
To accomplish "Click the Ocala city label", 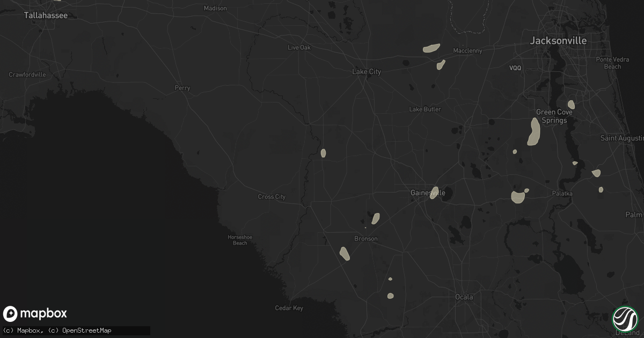I will tap(464, 297).
